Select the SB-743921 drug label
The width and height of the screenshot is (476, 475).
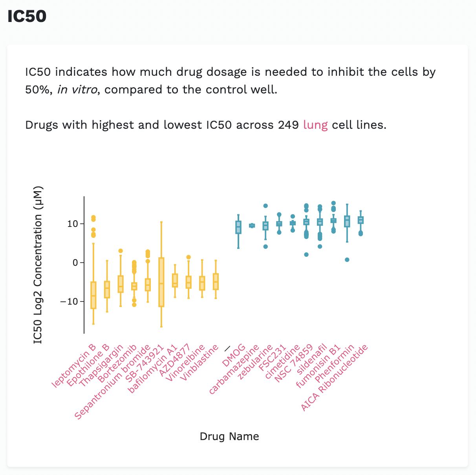[x=144, y=364]
